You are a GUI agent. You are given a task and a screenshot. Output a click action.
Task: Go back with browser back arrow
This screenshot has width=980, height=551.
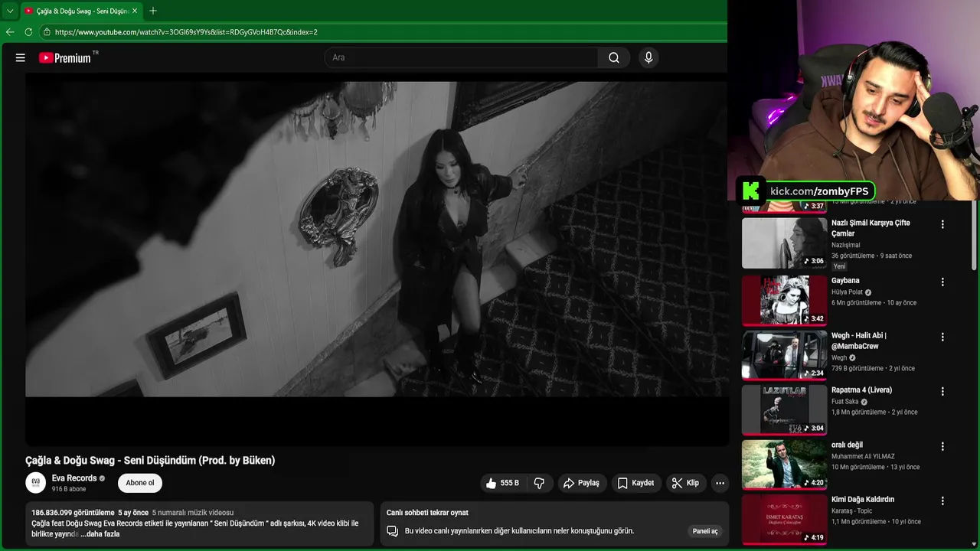tap(10, 32)
